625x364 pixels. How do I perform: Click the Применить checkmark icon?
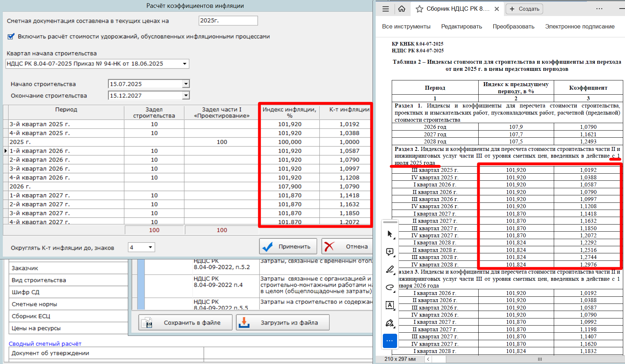[x=267, y=247]
